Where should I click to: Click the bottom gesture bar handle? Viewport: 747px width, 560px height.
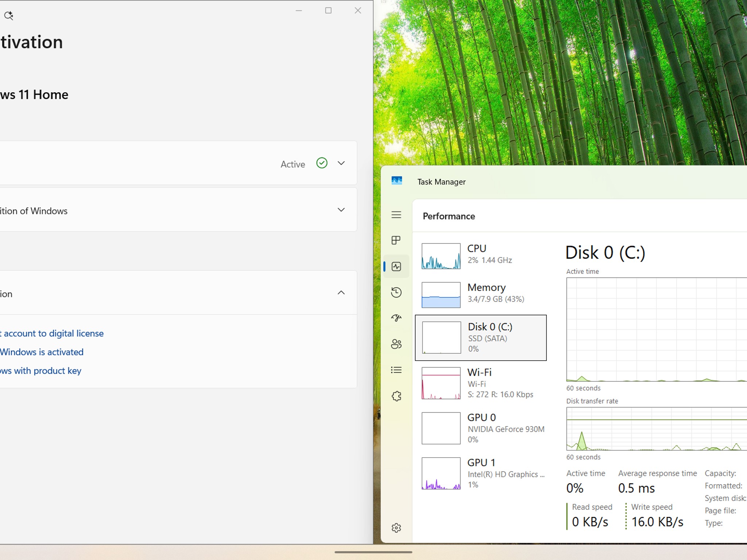tap(373, 552)
